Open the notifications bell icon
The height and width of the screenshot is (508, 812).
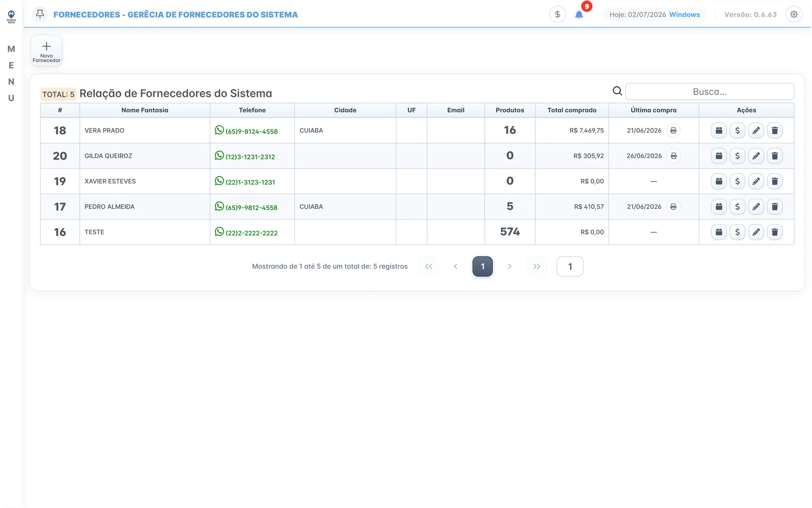click(x=579, y=15)
